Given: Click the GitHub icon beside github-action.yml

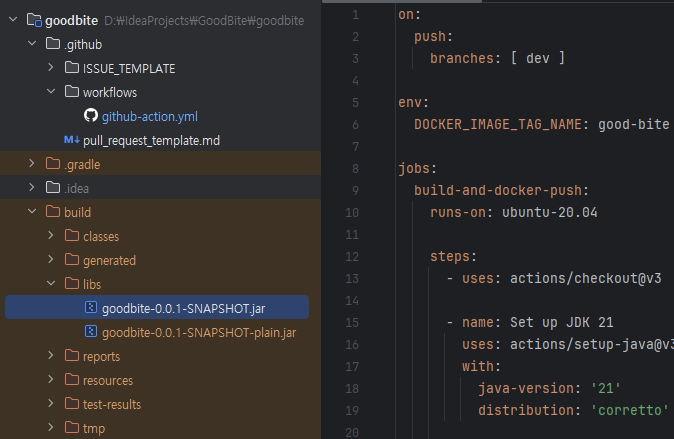Looking at the screenshot, I should [x=91, y=115].
